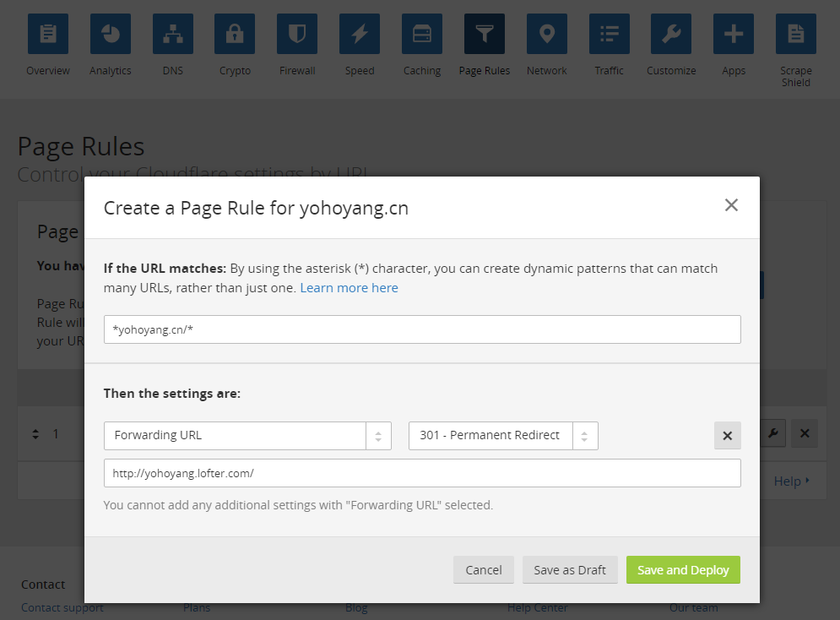Image resolution: width=840 pixels, height=620 pixels.
Task: Click the Save as Draft button
Action: coord(570,570)
